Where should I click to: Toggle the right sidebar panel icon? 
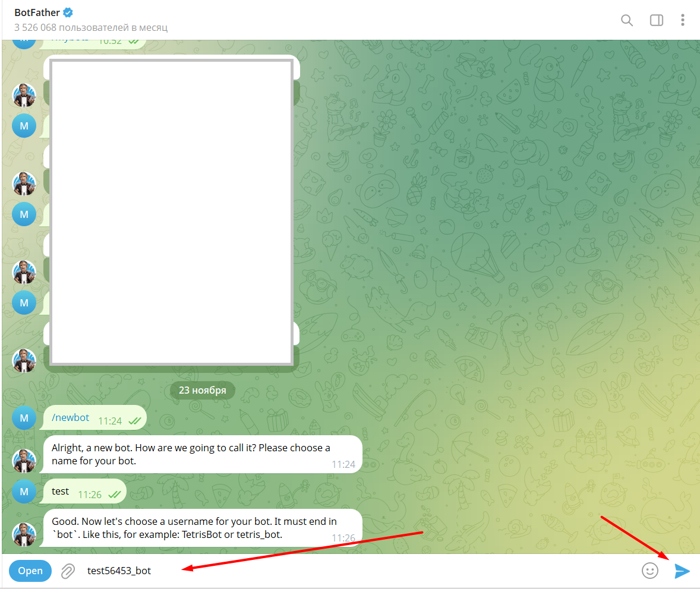tap(656, 20)
